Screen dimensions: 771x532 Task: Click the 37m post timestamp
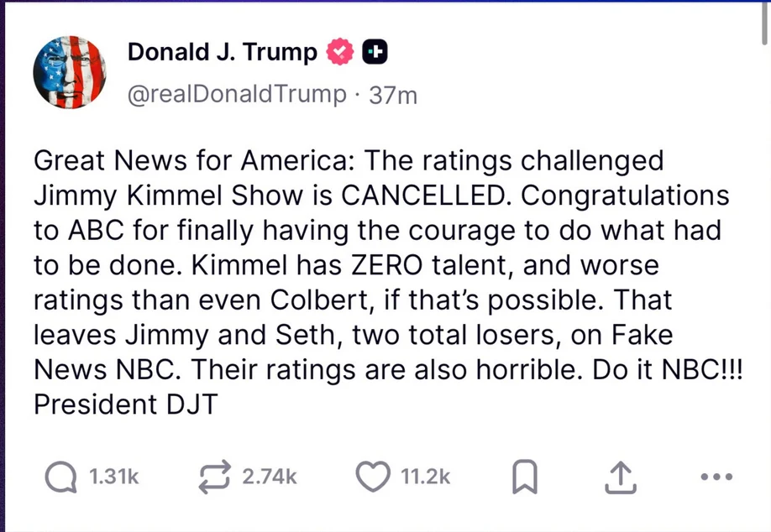[x=393, y=96]
